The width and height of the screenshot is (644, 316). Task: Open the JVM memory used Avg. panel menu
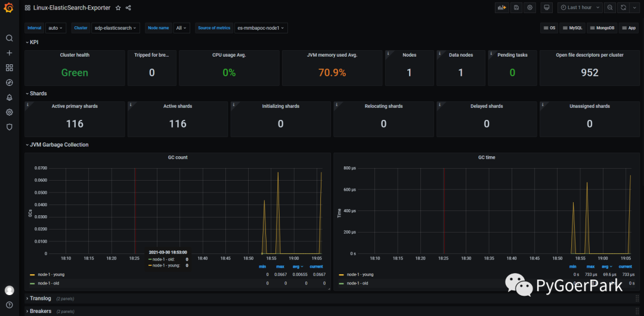point(332,55)
